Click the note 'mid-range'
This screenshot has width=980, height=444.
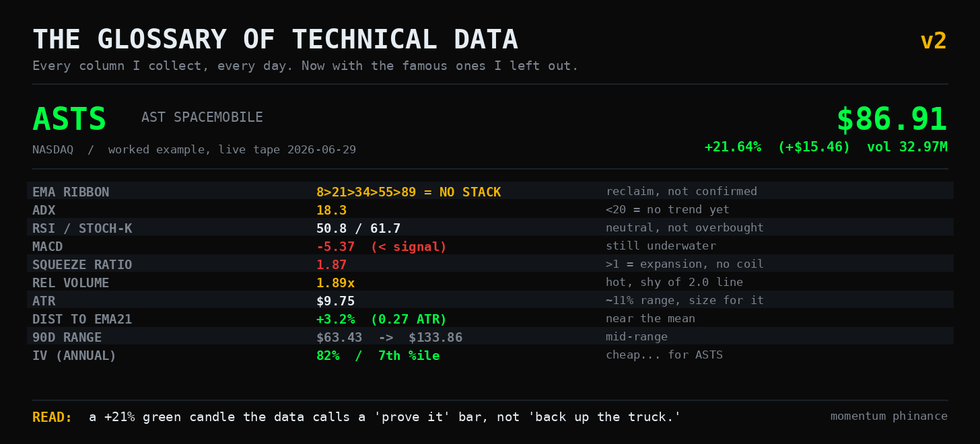(637, 337)
